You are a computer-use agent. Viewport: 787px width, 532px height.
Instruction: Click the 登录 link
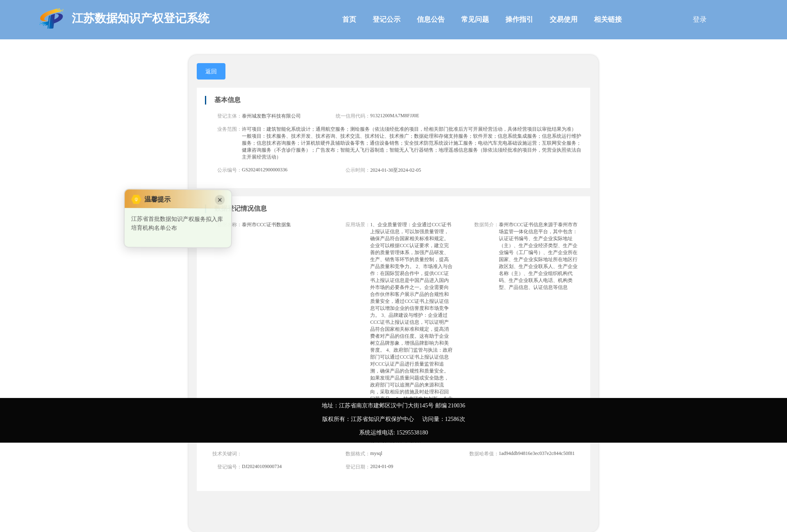click(x=700, y=19)
